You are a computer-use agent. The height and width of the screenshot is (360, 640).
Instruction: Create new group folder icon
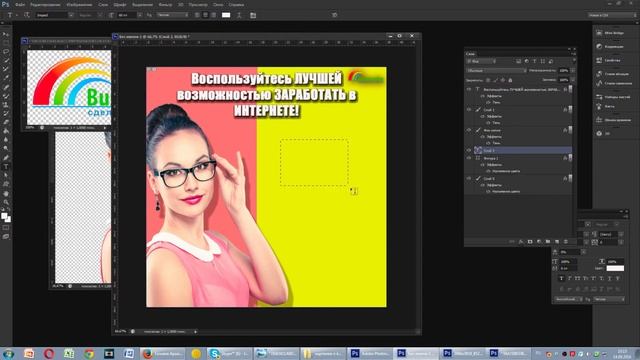[548, 242]
